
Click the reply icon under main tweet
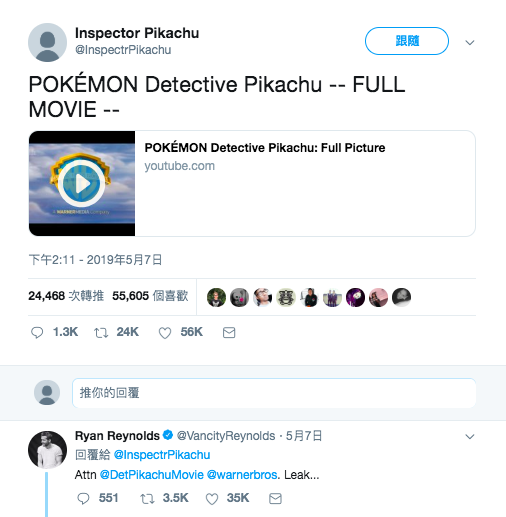click(37, 332)
